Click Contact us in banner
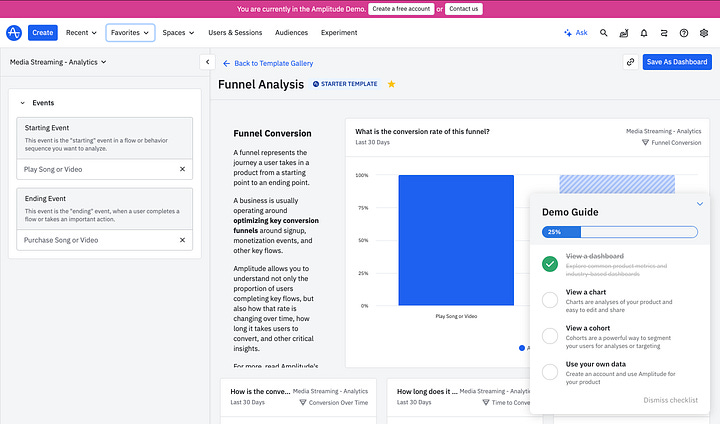Viewport: 720px width, 424px height. pos(463,9)
